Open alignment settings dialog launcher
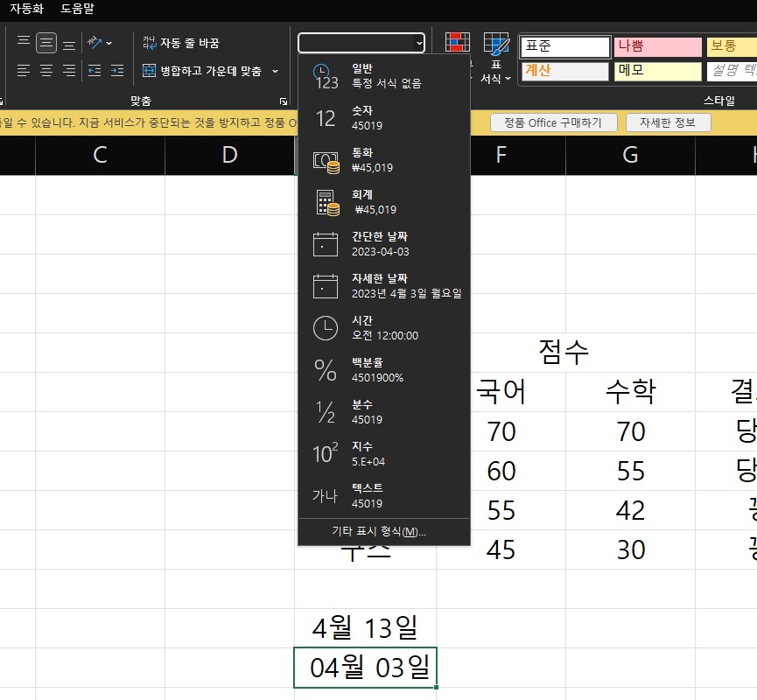The image size is (757, 700). click(x=284, y=101)
